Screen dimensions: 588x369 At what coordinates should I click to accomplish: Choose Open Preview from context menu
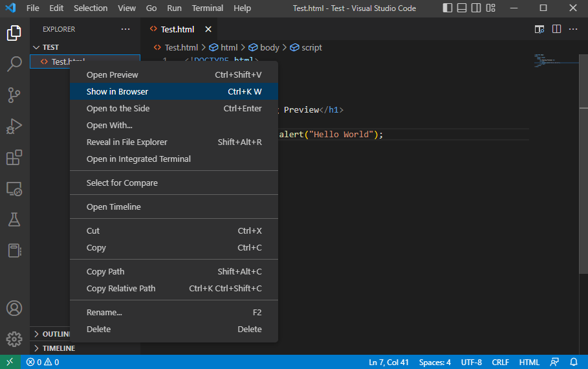click(174, 74)
